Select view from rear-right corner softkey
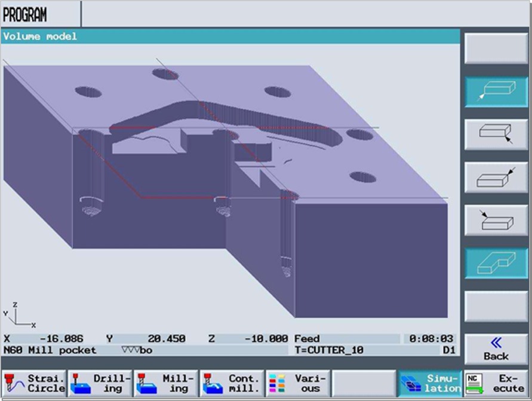532x401 pixels. [x=496, y=177]
